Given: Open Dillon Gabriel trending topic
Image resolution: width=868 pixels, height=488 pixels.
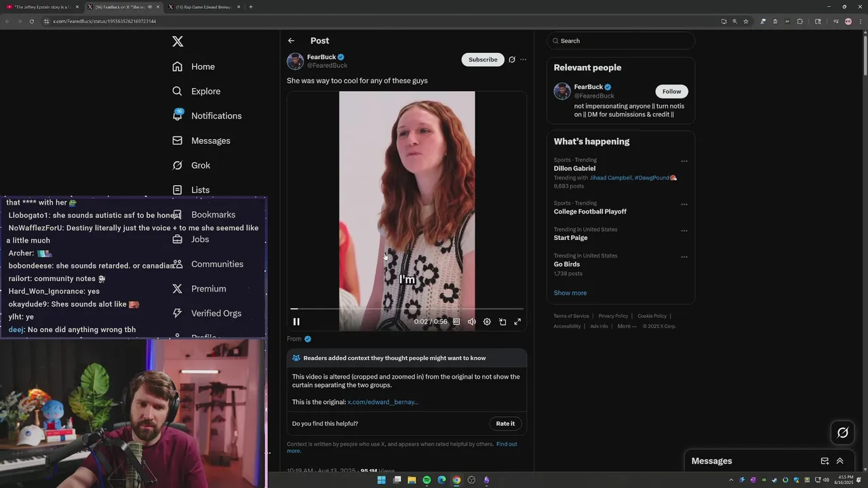Looking at the screenshot, I should coord(574,168).
